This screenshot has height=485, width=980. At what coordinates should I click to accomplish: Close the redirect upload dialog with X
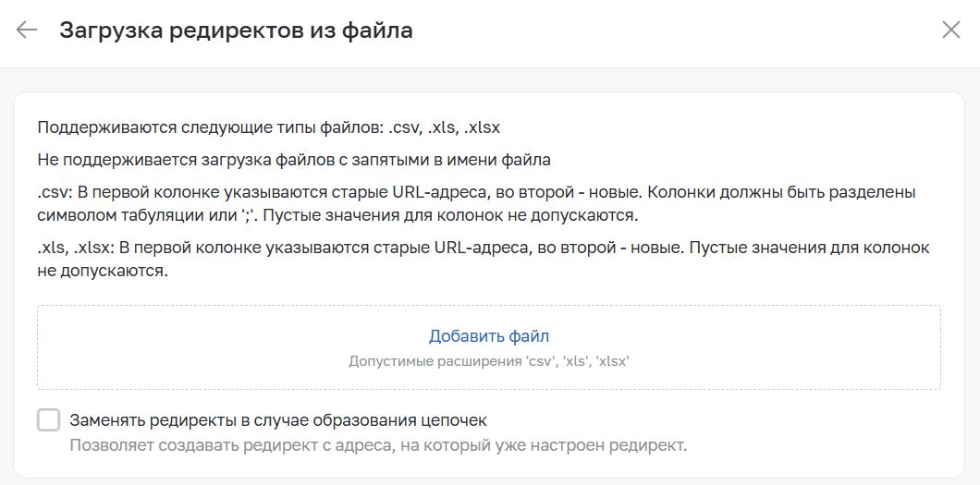coord(950,30)
